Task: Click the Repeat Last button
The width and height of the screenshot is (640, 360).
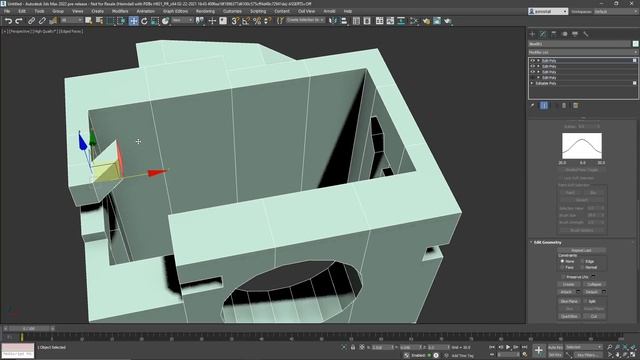Action: pyautogui.click(x=581, y=250)
